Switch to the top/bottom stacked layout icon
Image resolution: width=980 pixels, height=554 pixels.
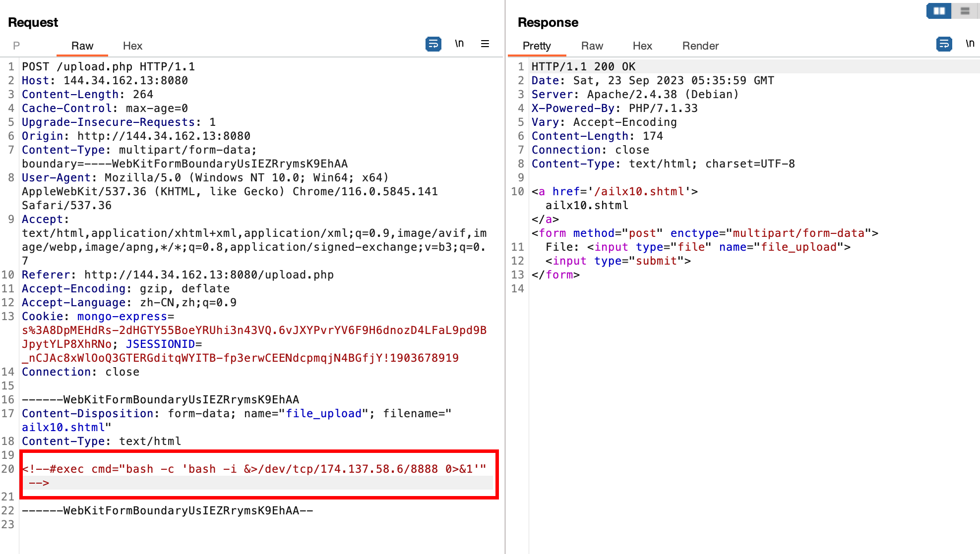coord(965,11)
